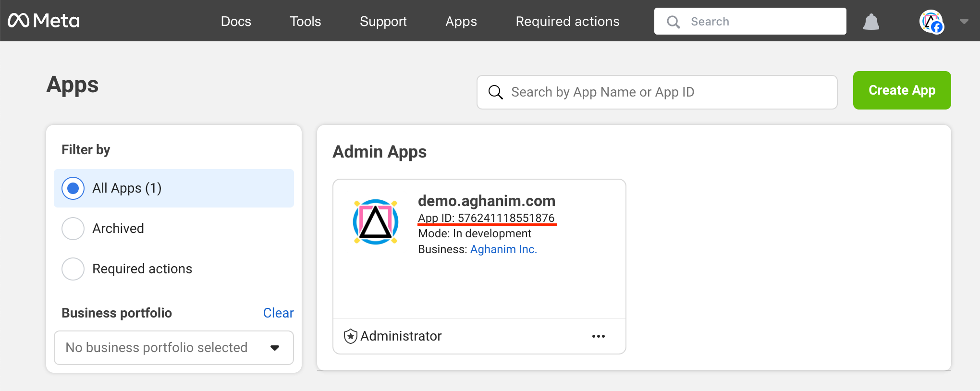
Task: Open the notifications bell
Action: 870,22
